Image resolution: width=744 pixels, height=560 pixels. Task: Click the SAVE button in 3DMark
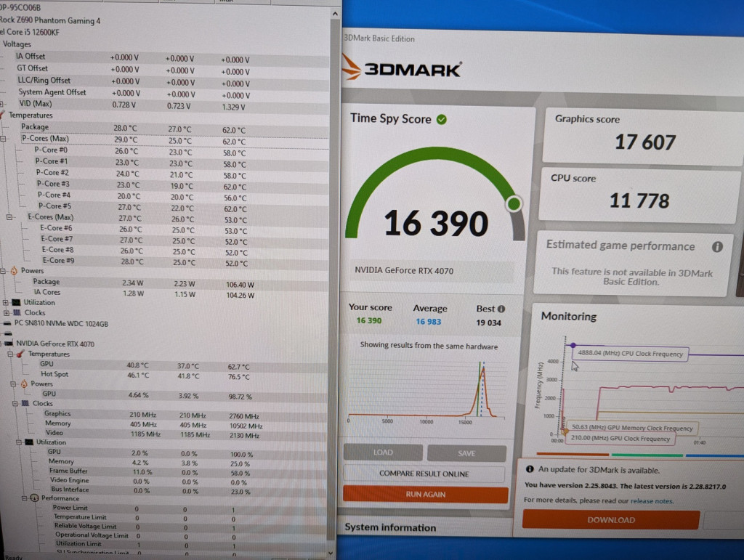466,453
